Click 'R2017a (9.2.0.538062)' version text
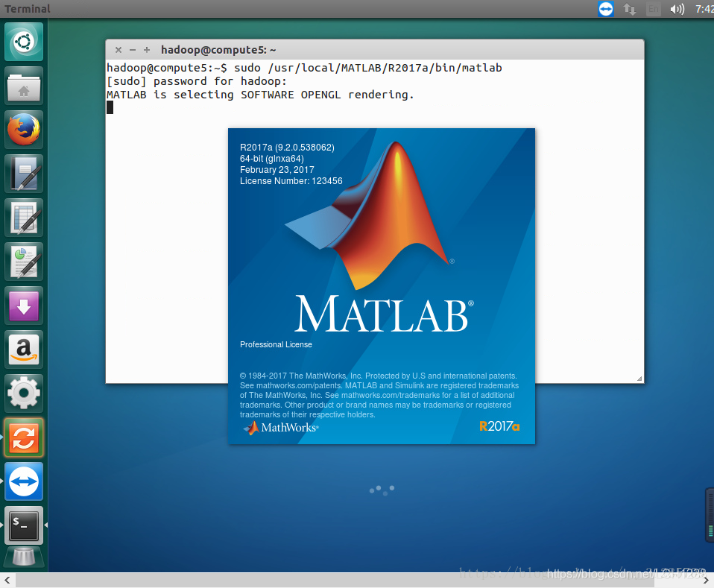 (x=287, y=147)
